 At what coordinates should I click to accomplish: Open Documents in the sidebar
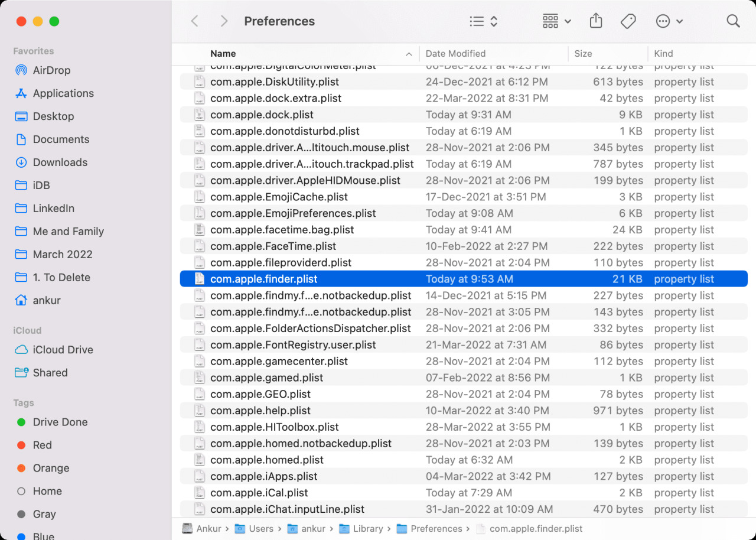click(x=51, y=139)
